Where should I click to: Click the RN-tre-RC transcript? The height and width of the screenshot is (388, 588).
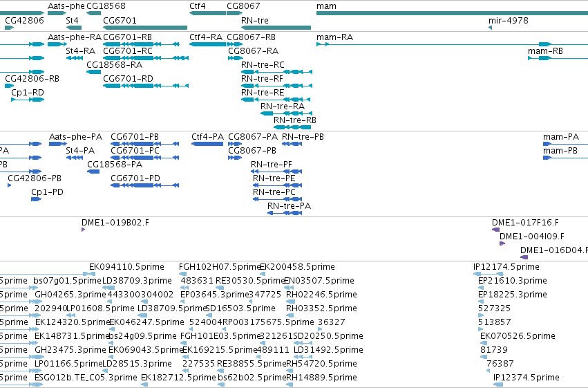click(277, 72)
